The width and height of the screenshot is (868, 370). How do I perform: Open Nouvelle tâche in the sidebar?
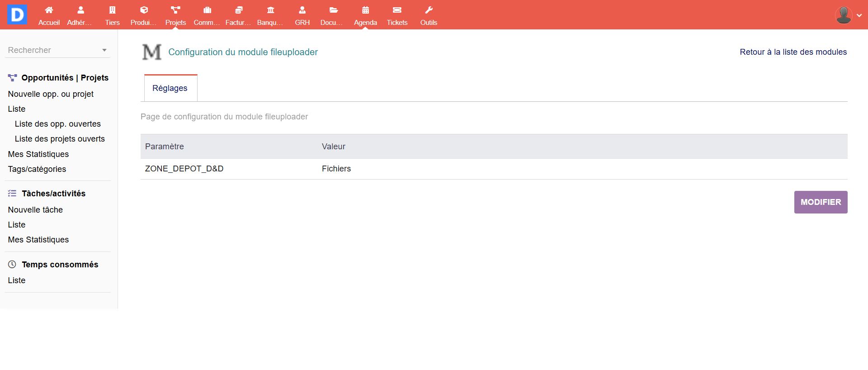[35, 210]
